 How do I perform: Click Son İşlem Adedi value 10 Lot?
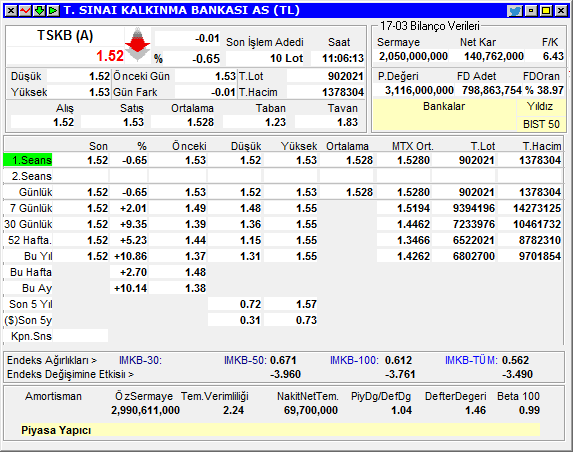[x=286, y=58]
